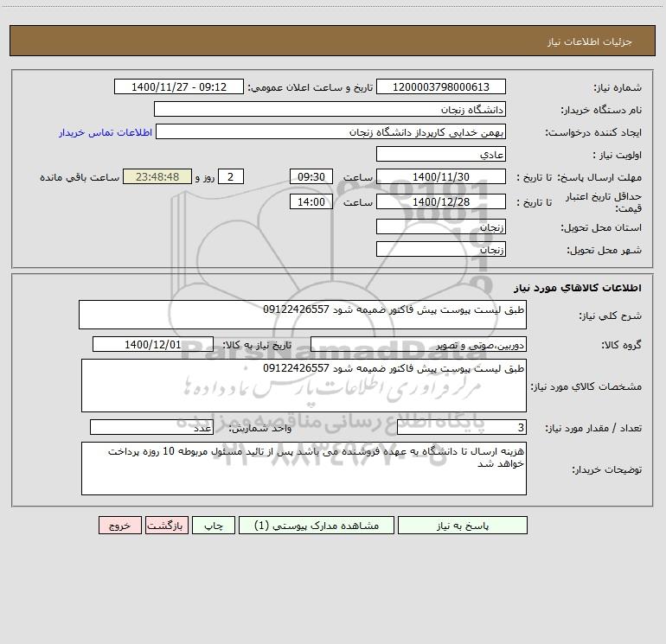Click the label 'شماره نیاز:'
This screenshot has width=666, height=644.
click(x=618, y=87)
